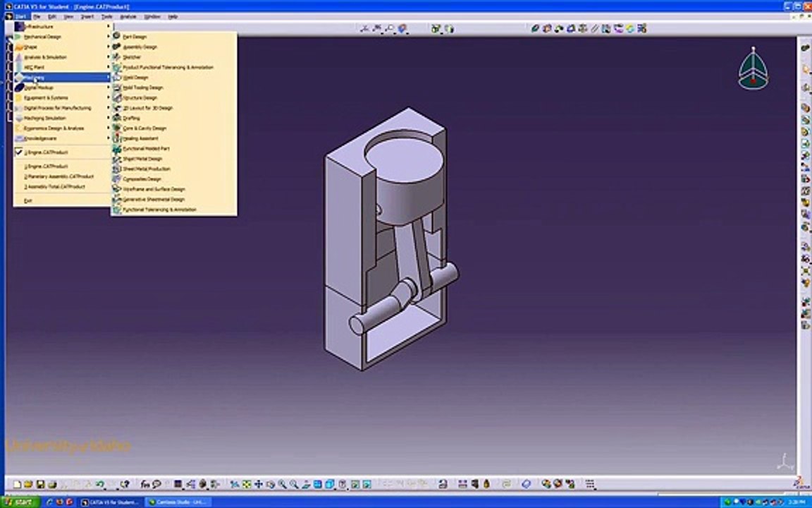Image resolution: width=812 pixels, height=508 pixels.
Task: Expand the AEC Plant submenu
Action: (62, 68)
